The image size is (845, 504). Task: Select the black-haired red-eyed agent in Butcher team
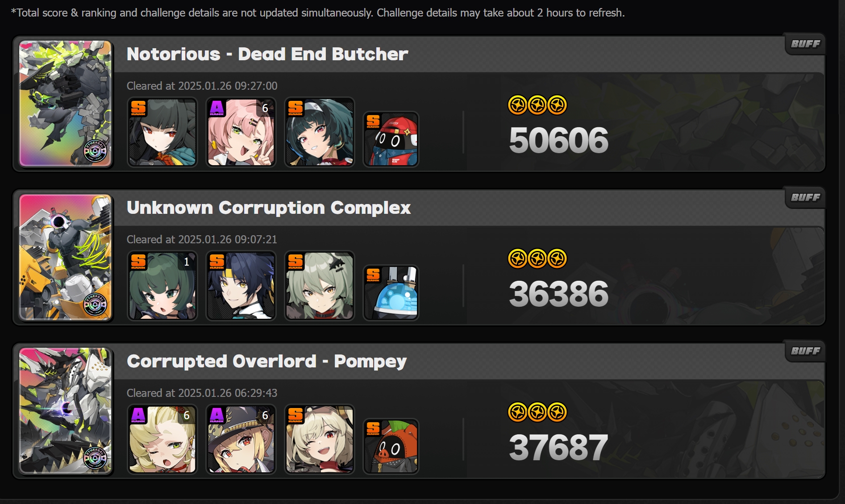[x=162, y=132]
